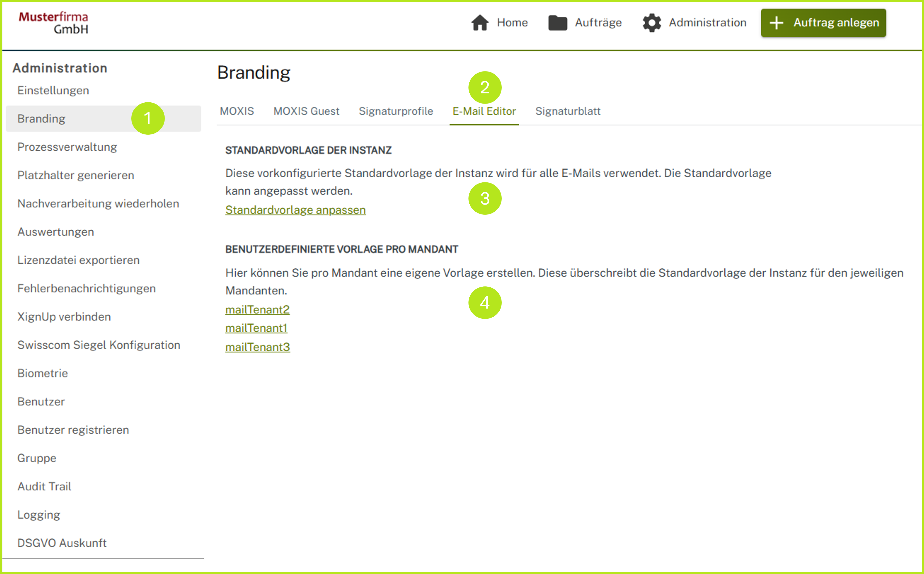Open the mailTenant1 template link
The image size is (924, 574).
click(x=256, y=328)
